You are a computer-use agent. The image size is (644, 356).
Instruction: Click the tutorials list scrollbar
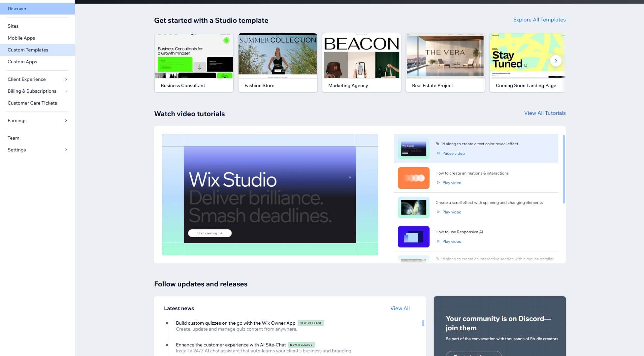563,169
